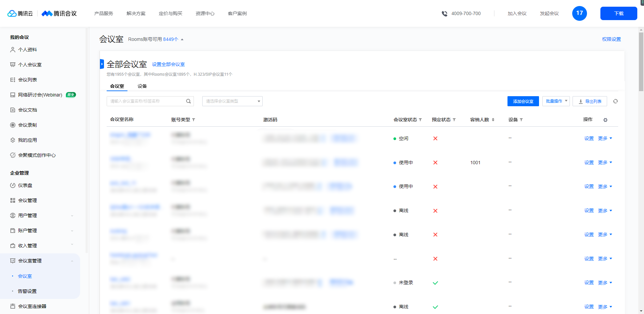Open 我的应用 in sidebar
Screen dimensions: 644x314
pyautogui.click(x=28, y=140)
